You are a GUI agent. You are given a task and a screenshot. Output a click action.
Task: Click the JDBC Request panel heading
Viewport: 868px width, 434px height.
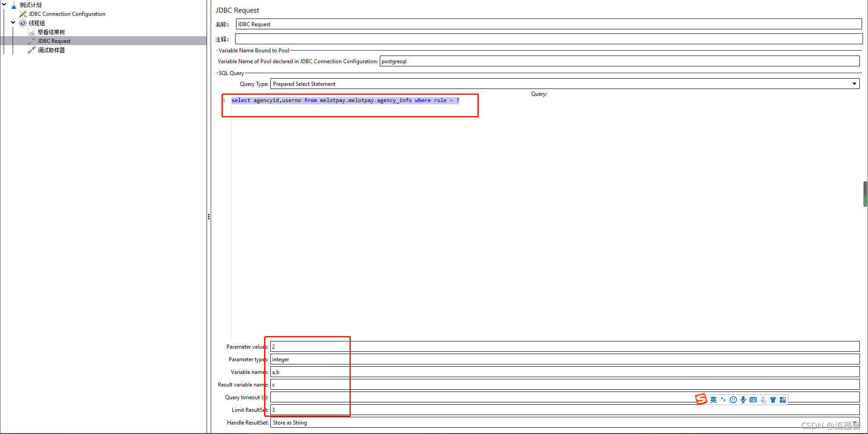click(x=237, y=10)
